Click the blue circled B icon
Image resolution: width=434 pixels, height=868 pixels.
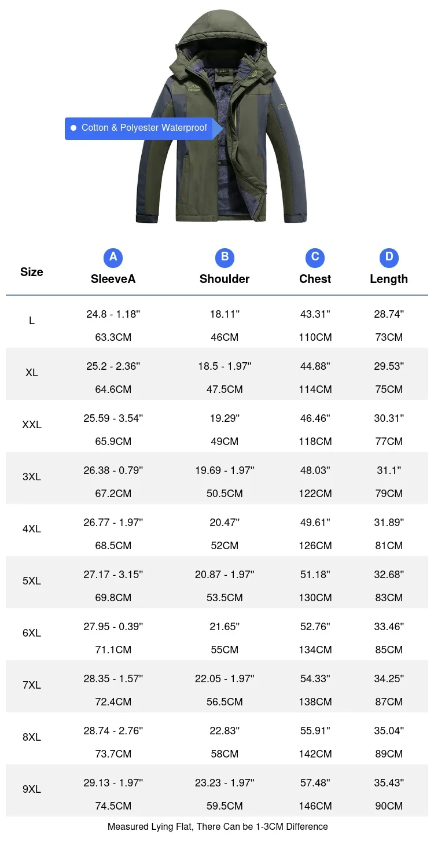(x=225, y=257)
